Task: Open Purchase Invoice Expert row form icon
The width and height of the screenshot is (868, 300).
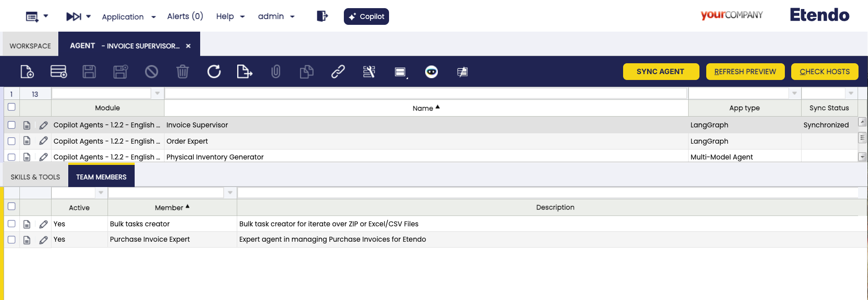Action: (27, 240)
